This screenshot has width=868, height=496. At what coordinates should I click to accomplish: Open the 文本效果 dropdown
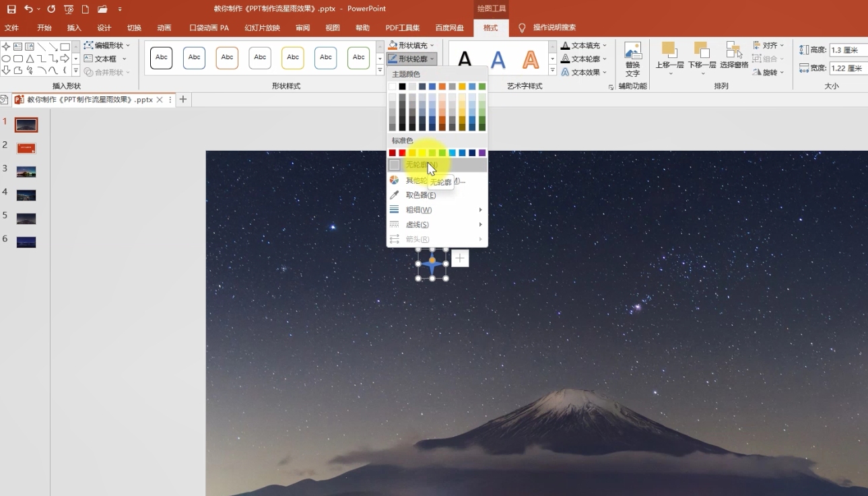click(x=584, y=72)
